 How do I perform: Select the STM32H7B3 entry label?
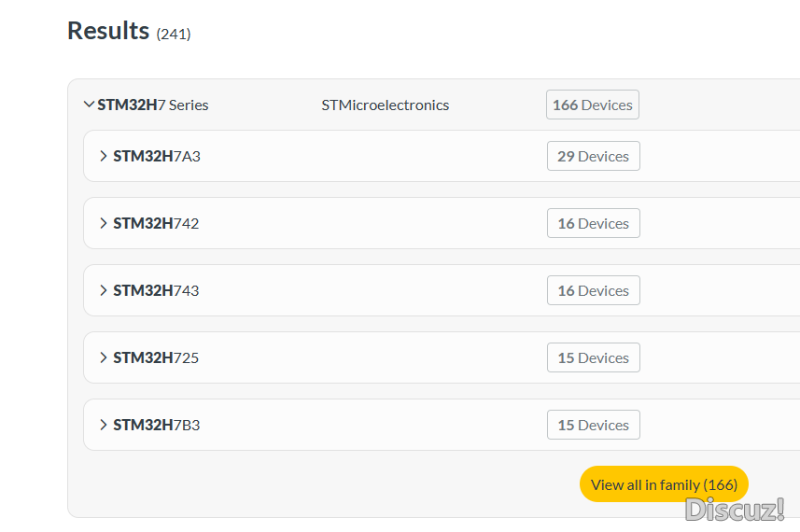coord(157,425)
